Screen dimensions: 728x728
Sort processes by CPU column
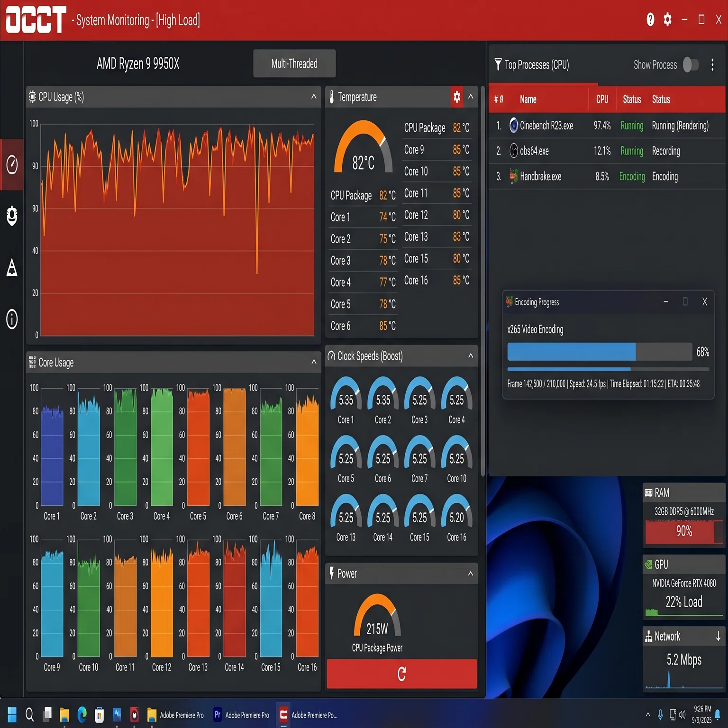pyautogui.click(x=602, y=99)
